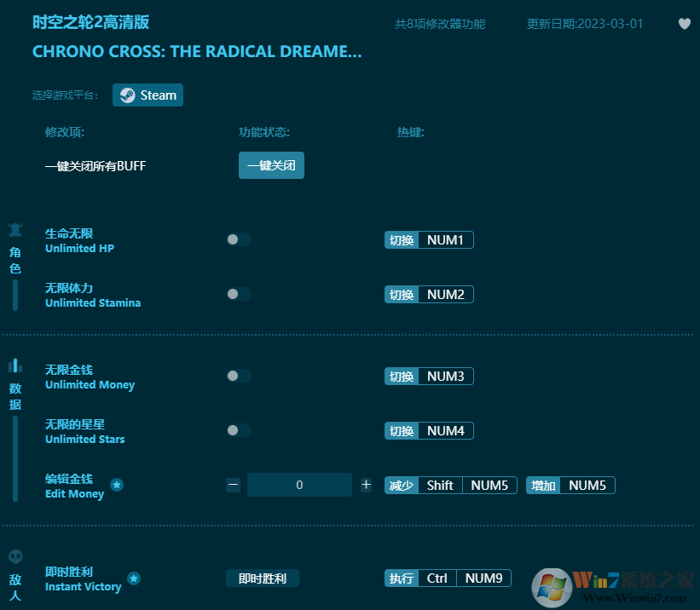Click the Ctrl NUM9 execute hotkey
The height and width of the screenshot is (610, 700).
[448, 578]
